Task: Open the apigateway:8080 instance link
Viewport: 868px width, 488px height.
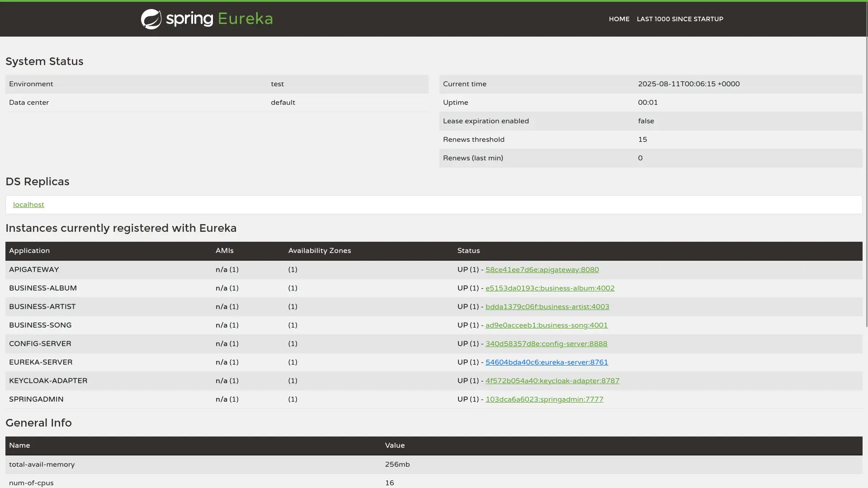Action: pyautogui.click(x=542, y=270)
